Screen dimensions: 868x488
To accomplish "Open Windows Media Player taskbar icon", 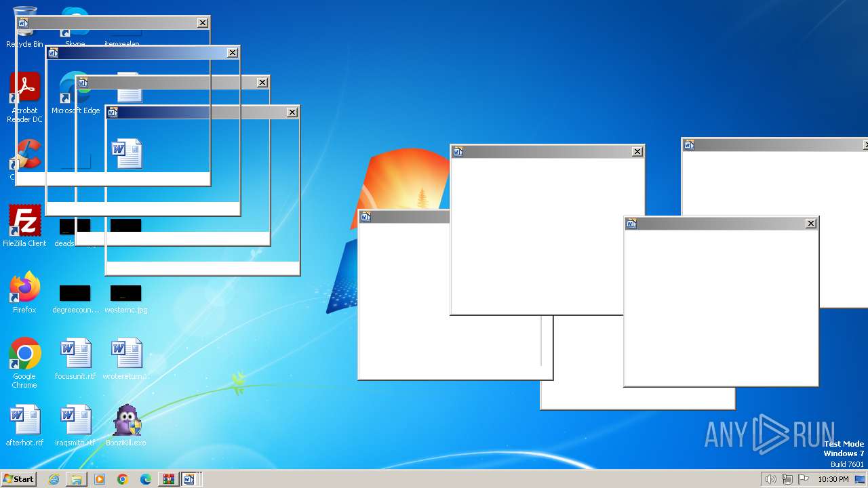I will click(x=100, y=479).
